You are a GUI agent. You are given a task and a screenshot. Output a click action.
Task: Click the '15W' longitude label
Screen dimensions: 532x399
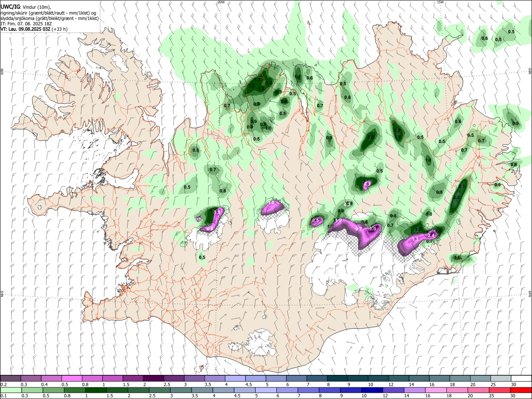point(440,2)
